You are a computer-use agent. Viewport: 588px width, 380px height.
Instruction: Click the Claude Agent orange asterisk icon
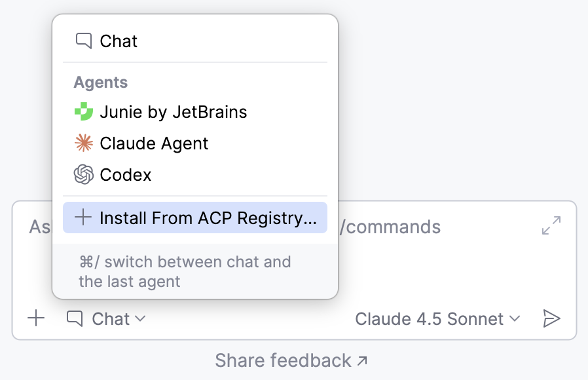pyautogui.click(x=84, y=143)
